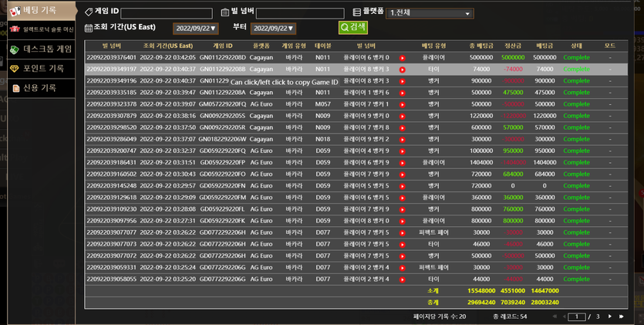Copy game ID GD059229220FP
644x325 pixels.
(223, 162)
